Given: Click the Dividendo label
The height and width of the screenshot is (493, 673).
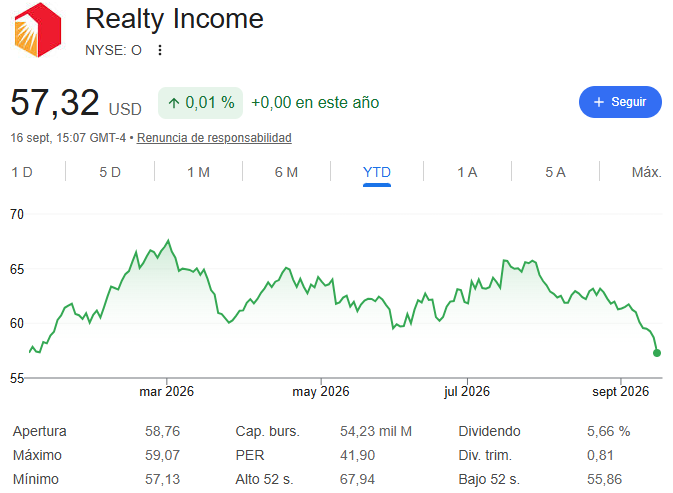Looking at the screenshot, I should click(489, 431).
